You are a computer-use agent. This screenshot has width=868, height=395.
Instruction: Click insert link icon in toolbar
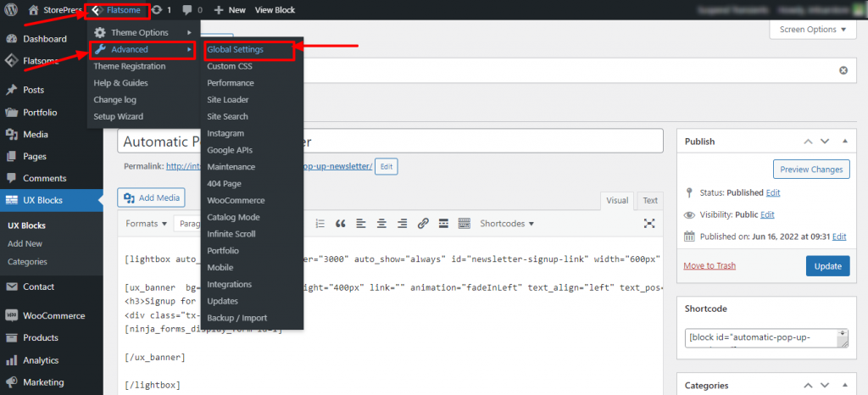[x=423, y=224]
